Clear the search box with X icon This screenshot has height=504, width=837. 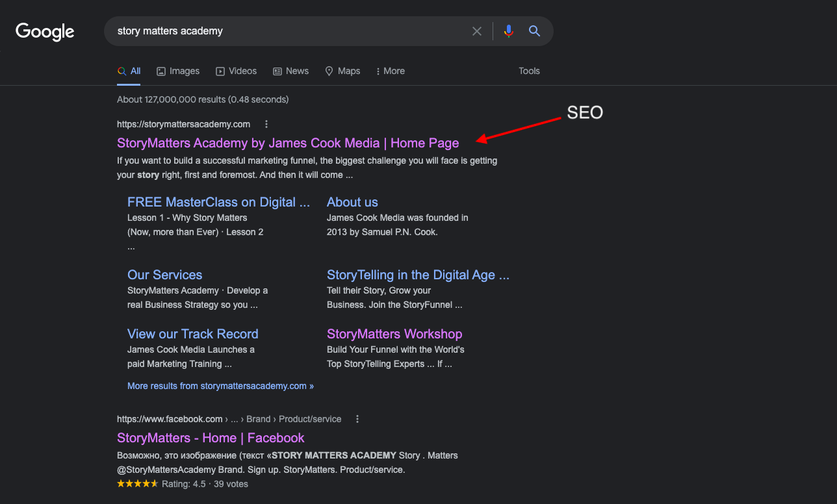pyautogui.click(x=477, y=31)
